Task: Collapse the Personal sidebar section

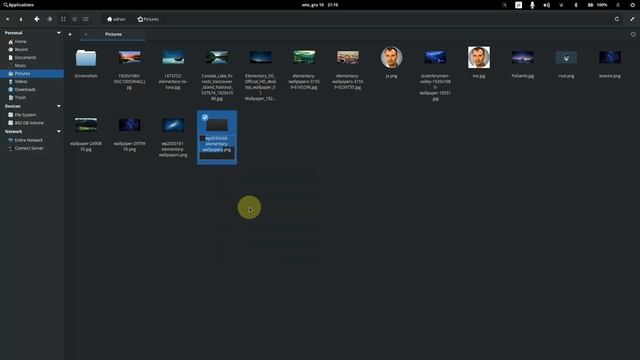Action: click(59, 33)
